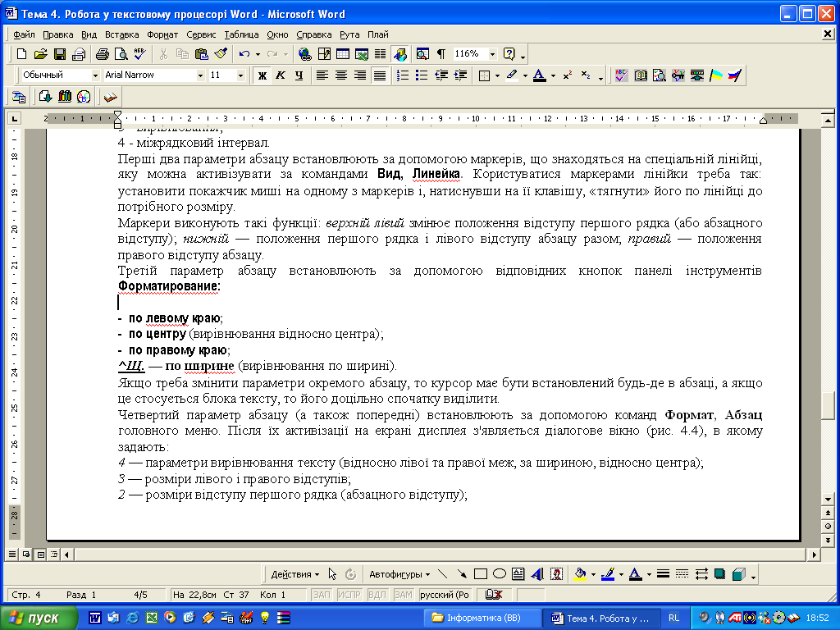Screen dimensions: 840x630
Task: Insert a table from the toolbar
Action: [x=342, y=54]
